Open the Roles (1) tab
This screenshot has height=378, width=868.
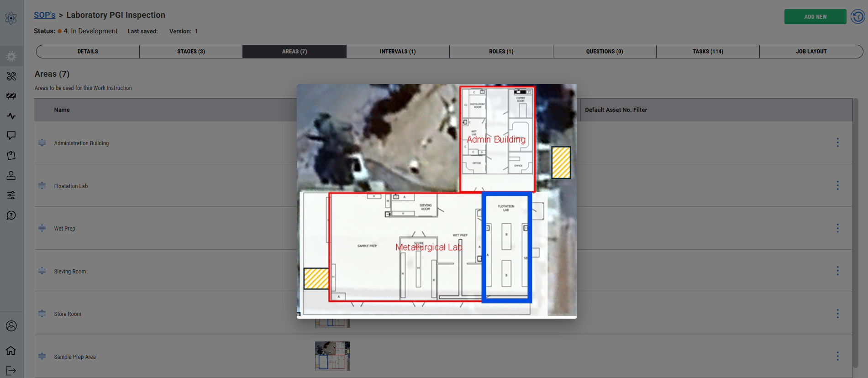coord(501,52)
